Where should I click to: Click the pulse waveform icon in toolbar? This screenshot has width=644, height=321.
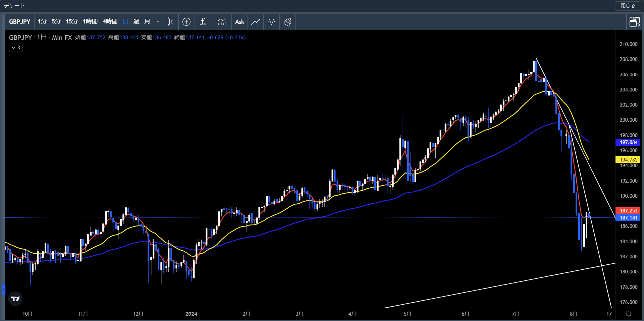point(271,22)
